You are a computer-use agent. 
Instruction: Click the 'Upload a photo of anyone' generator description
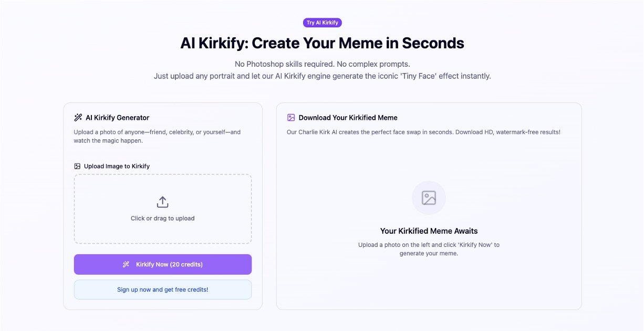click(x=157, y=136)
